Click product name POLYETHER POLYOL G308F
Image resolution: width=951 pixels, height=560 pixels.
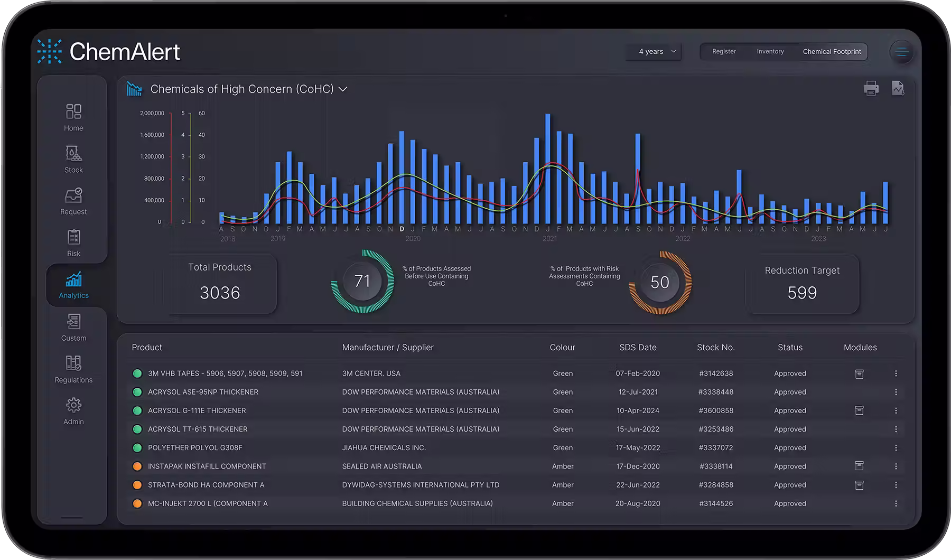point(195,447)
